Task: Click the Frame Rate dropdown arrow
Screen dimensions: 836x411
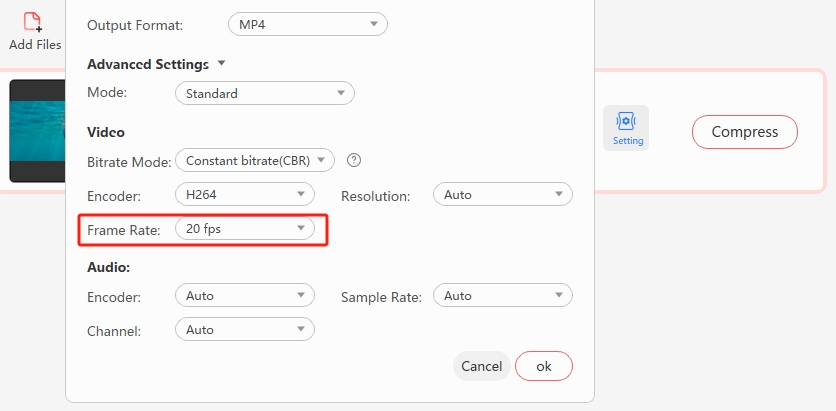Action: coord(299,229)
